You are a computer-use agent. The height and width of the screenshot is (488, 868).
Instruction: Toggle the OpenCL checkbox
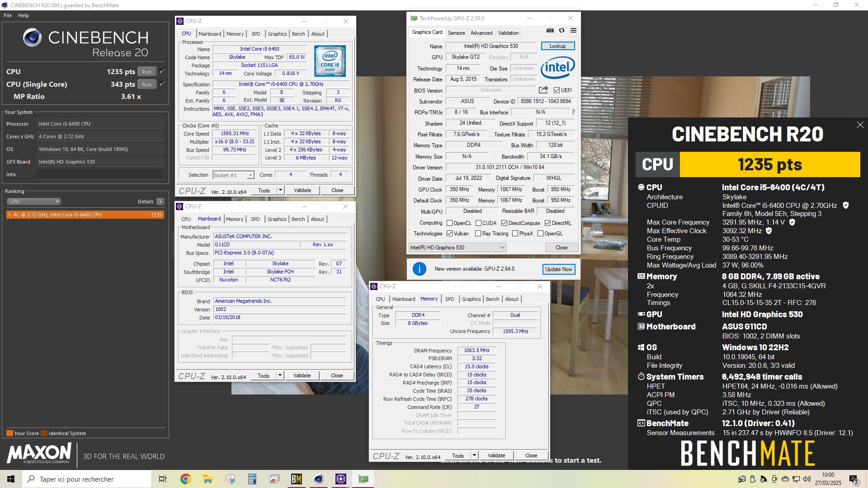(449, 223)
